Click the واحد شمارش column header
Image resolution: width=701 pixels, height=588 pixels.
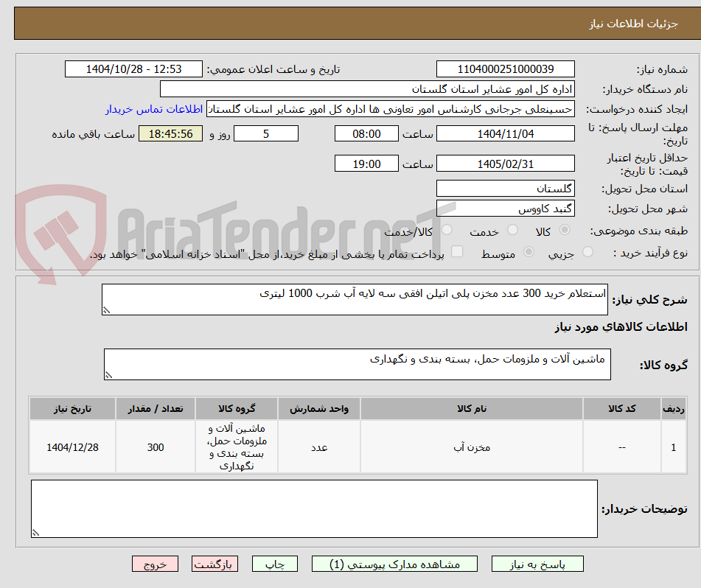[x=319, y=409]
